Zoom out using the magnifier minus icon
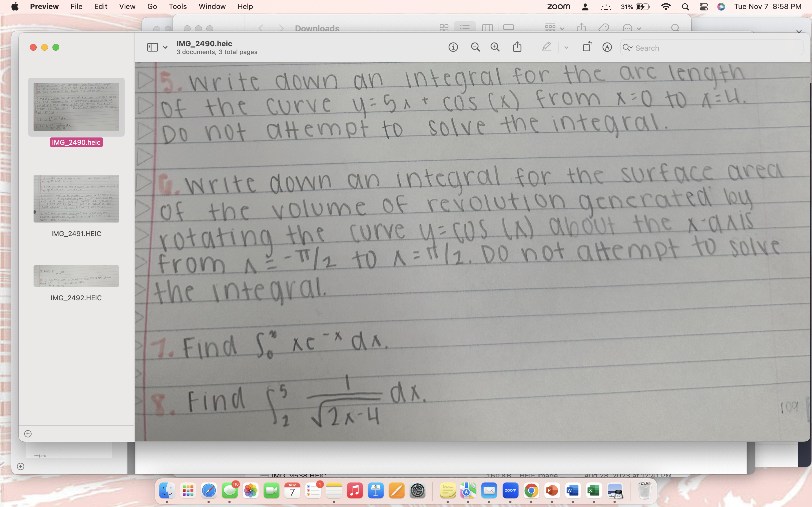The image size is (812, 507). (475, 47)
